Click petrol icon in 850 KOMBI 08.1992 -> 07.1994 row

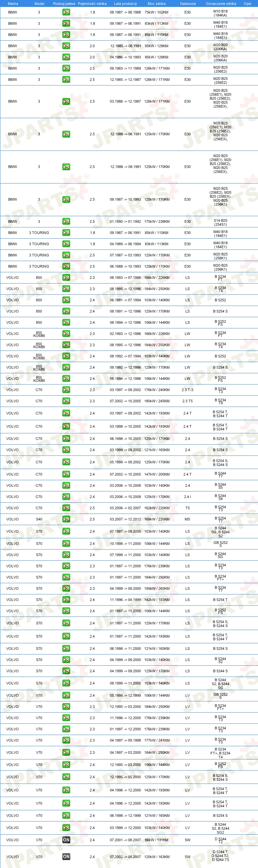[66, 356]
